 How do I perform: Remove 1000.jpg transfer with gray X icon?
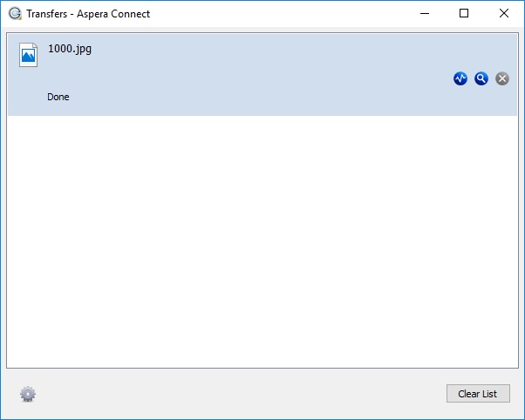502,78
